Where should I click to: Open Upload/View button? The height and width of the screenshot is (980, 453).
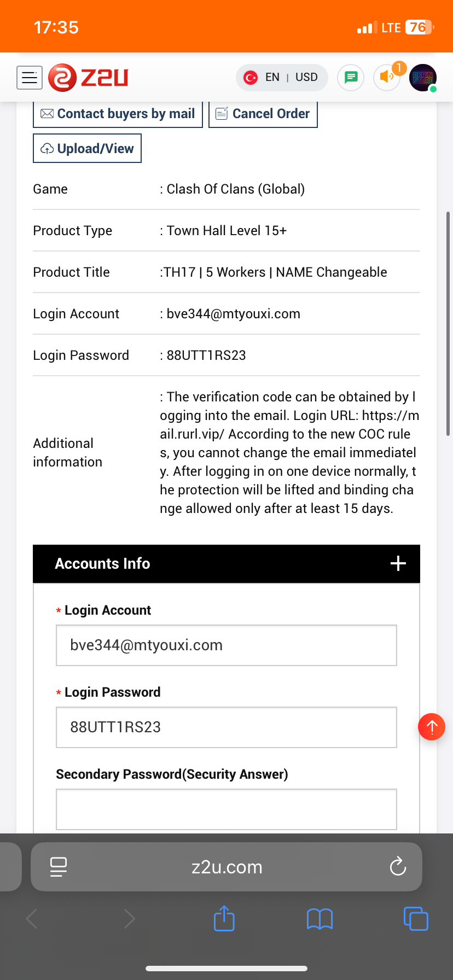pos(87,148)
